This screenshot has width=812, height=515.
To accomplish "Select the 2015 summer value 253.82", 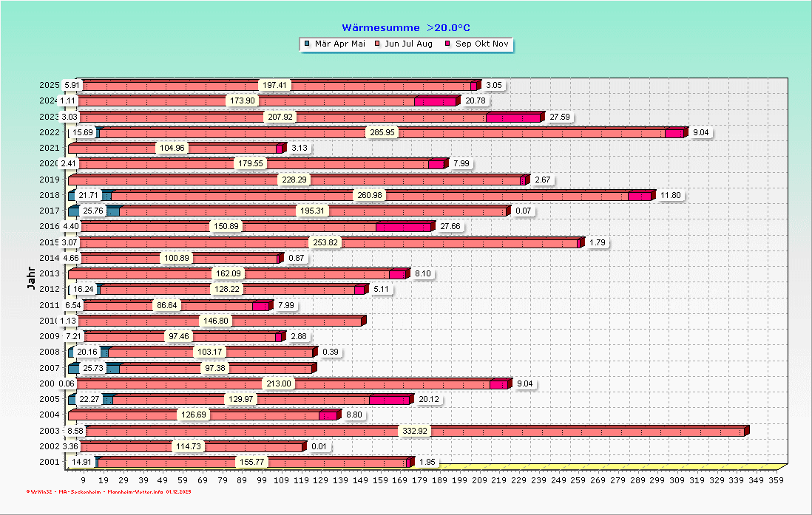I will pos(325,242).
